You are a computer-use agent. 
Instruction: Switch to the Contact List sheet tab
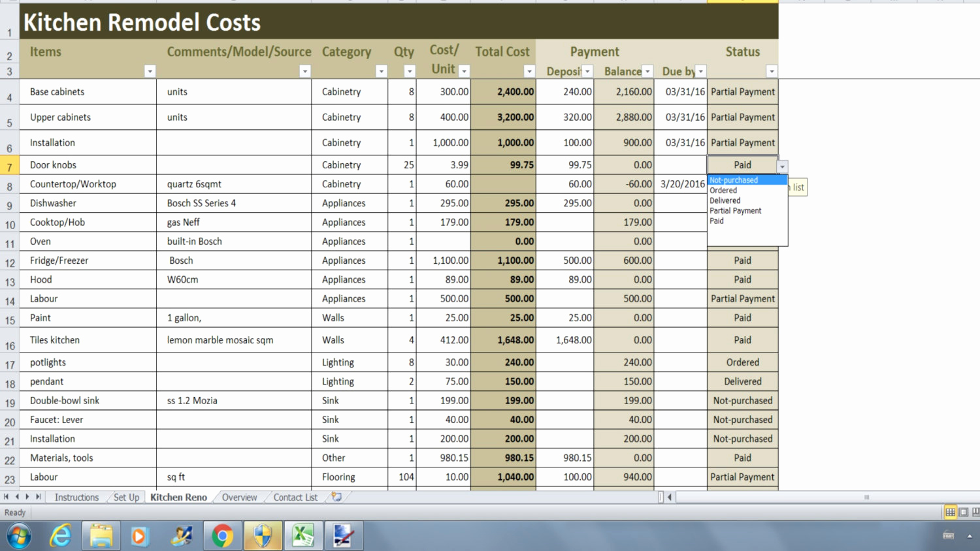[295, 497]
